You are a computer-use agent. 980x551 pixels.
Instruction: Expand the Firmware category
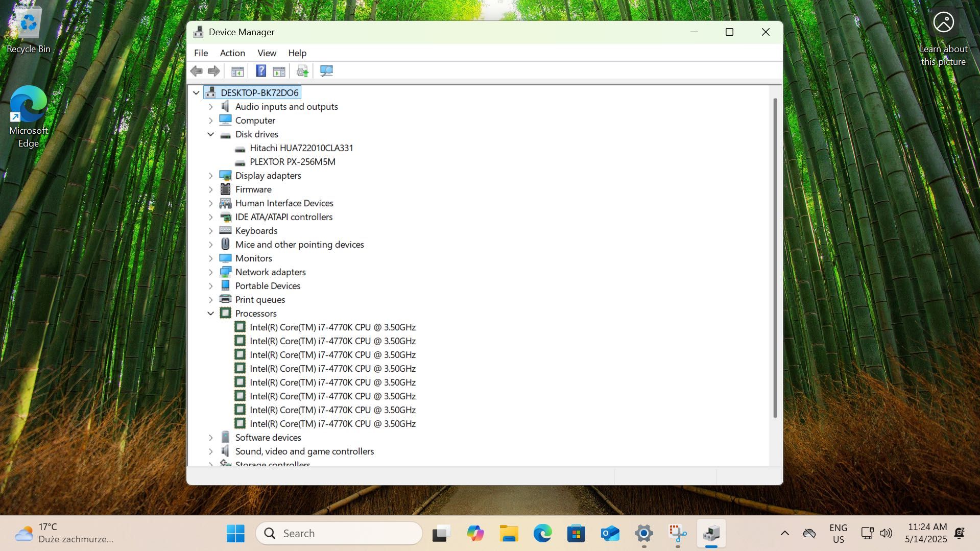[210, 189]
